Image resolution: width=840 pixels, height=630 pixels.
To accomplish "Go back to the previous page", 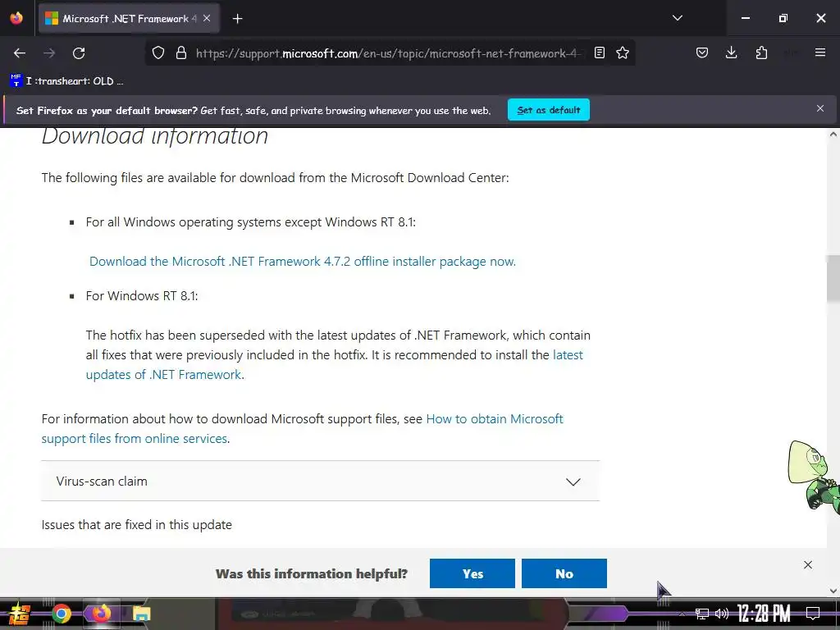I will click(x=20, y=53).
